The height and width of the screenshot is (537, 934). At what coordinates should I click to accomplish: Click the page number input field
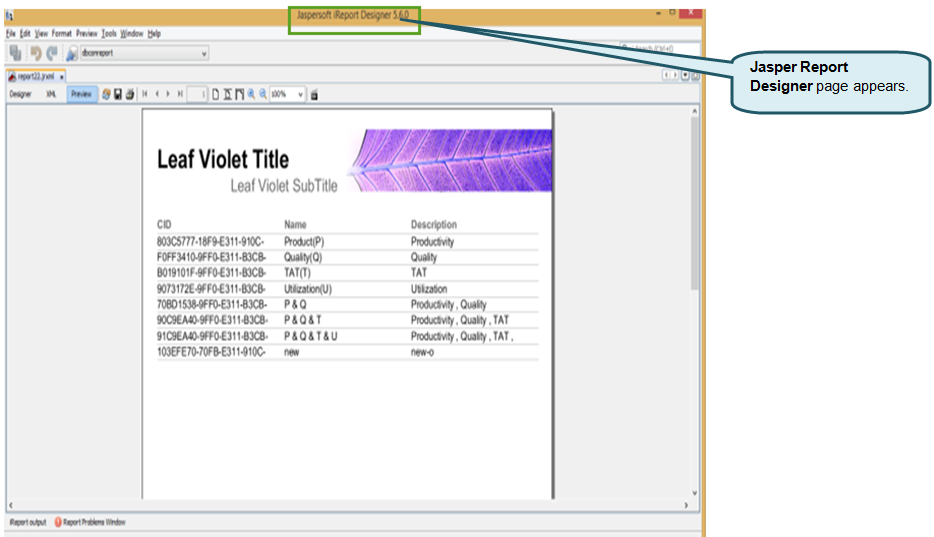point(198,94)
